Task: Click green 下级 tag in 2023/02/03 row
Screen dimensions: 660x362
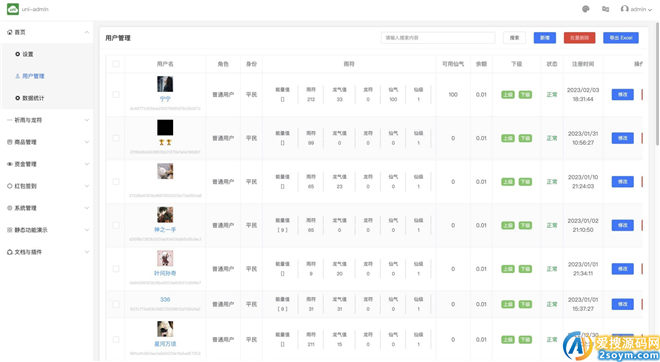Action: coord(525,95)
